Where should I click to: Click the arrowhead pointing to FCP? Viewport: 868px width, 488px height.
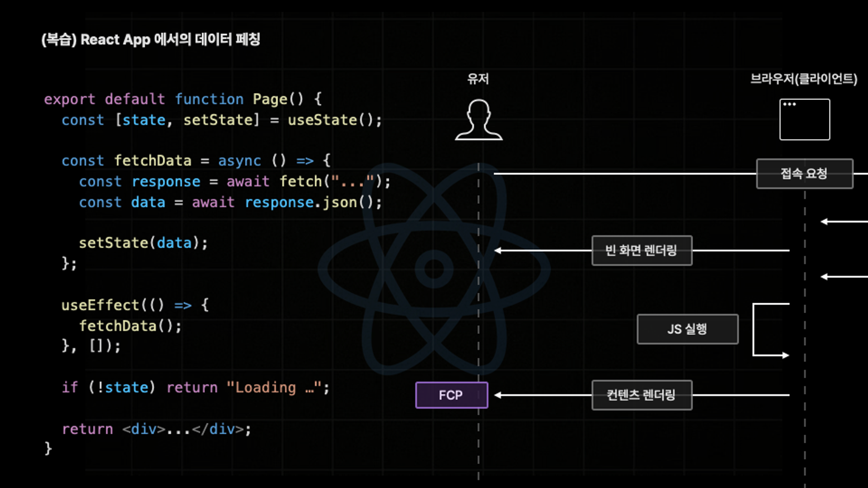498,395
